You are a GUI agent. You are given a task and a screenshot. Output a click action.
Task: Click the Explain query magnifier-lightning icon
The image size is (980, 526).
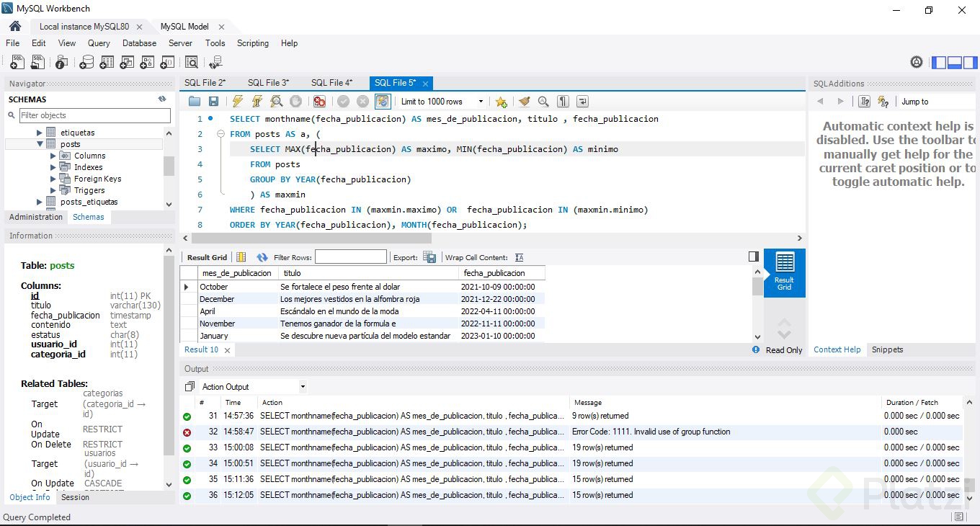coord(276,102)
